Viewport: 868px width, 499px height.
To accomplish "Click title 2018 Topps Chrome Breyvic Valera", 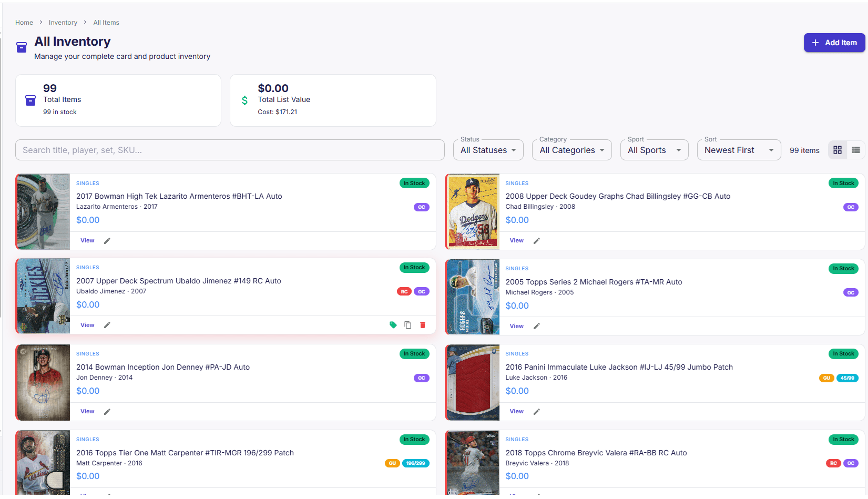I will coord(596,453).
